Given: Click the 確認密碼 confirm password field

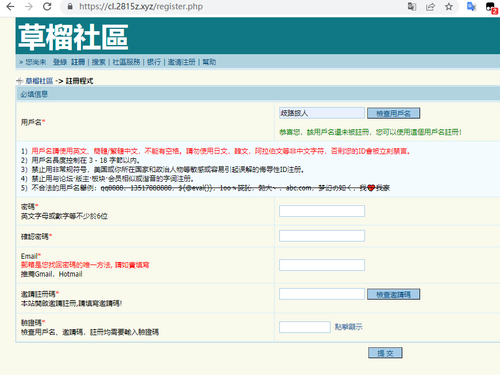Looking at the screenshot, I should tap(322, 236).
